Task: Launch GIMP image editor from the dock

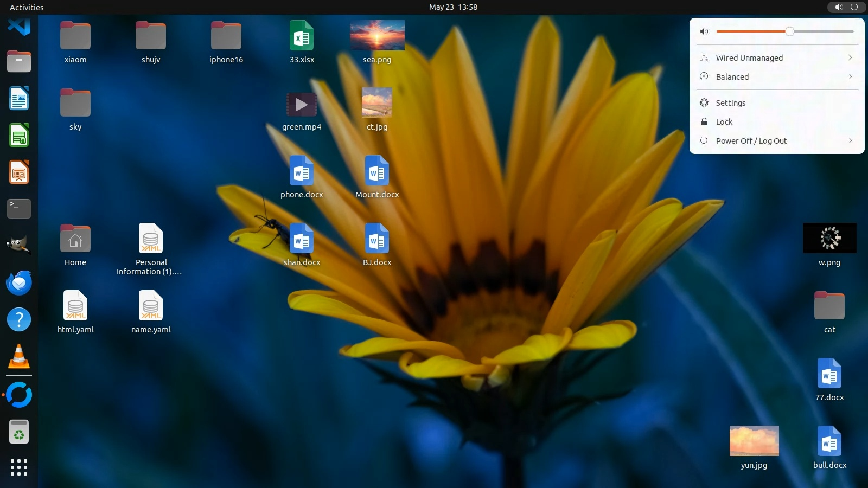Action: click(19, 245)
